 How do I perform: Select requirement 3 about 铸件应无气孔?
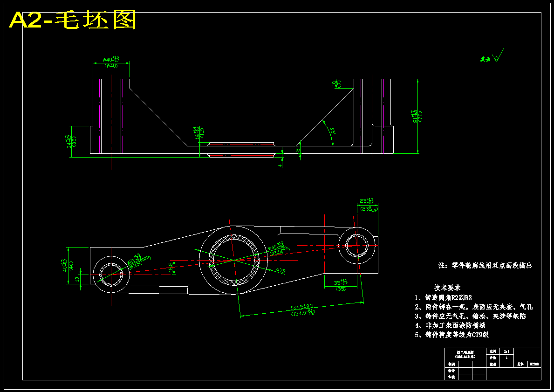(x=470, y=316)
